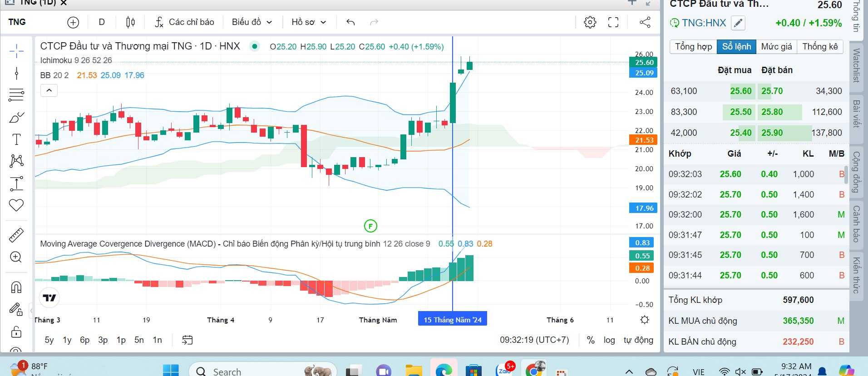Image resolution: width=868 pixels, height=376 pixels.
Task: Enter fullscreen chart mode
Action: pos(613,22)
